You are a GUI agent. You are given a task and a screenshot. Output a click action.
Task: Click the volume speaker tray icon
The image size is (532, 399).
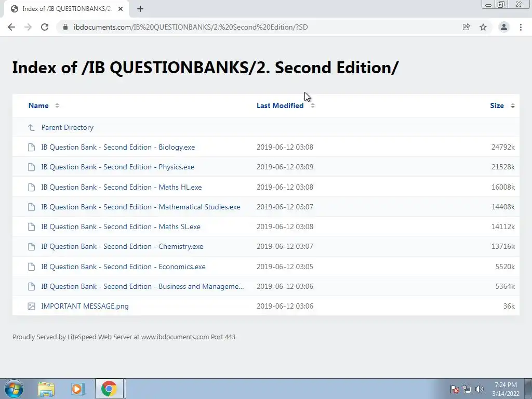[x=480, y=389]
